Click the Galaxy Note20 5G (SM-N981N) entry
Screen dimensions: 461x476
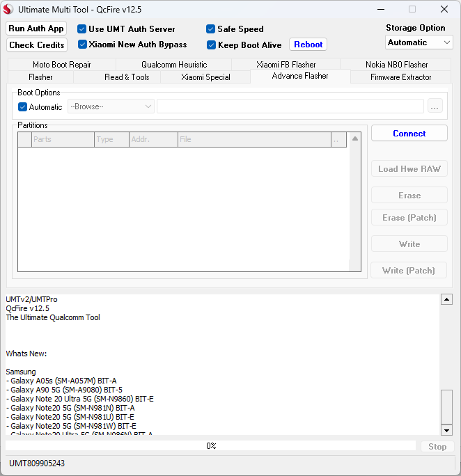[70, 408]
